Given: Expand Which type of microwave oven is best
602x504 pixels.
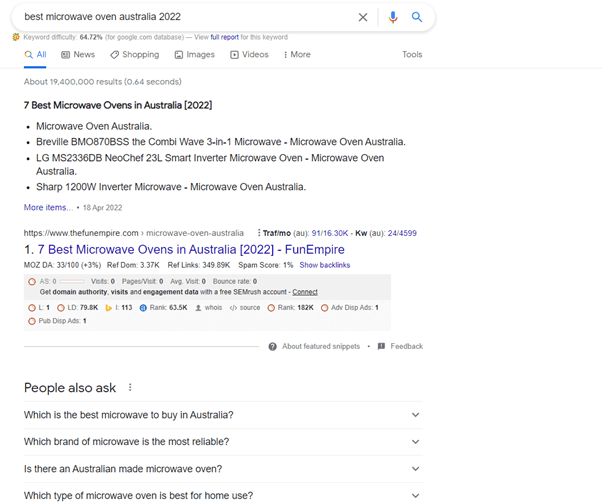Looking at the screenshot, I should tap(223, 496).
